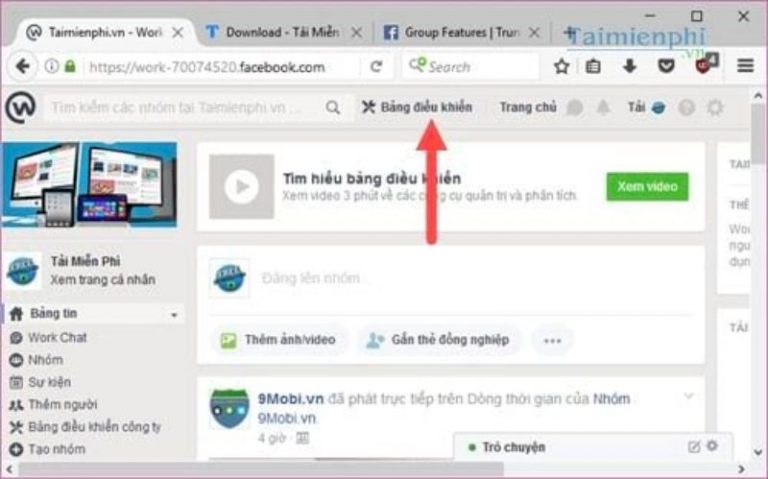Click the 9Mobi.vn post avatar
Image resolution: width=768 pixels, height=479 pixels.
(x=229, y=409)
